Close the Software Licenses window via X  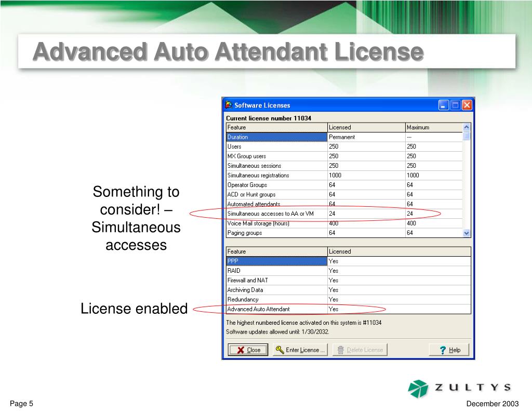tap(467, 105)
